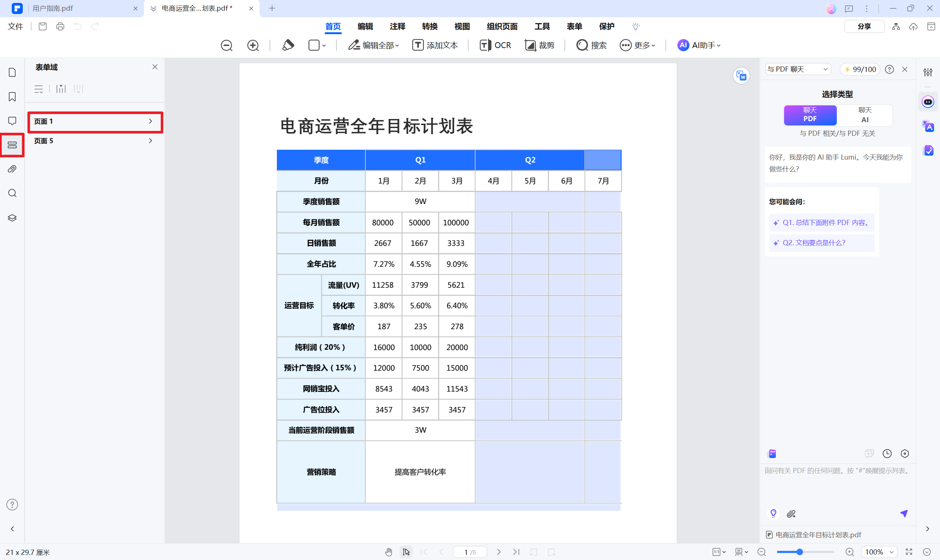Ask suggested question Q1 总结下面附件 PDF 内容
940x560 pixels.
[822, 223]
